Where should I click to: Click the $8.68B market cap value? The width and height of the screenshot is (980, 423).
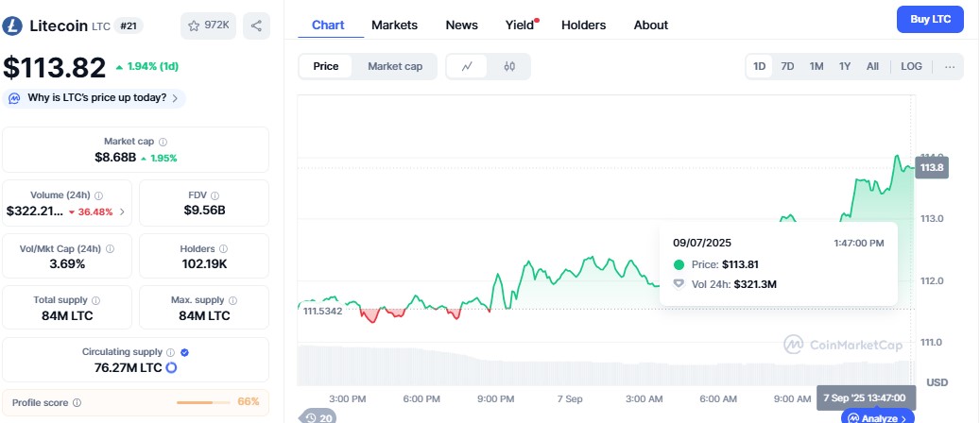(x=115, y=158)
